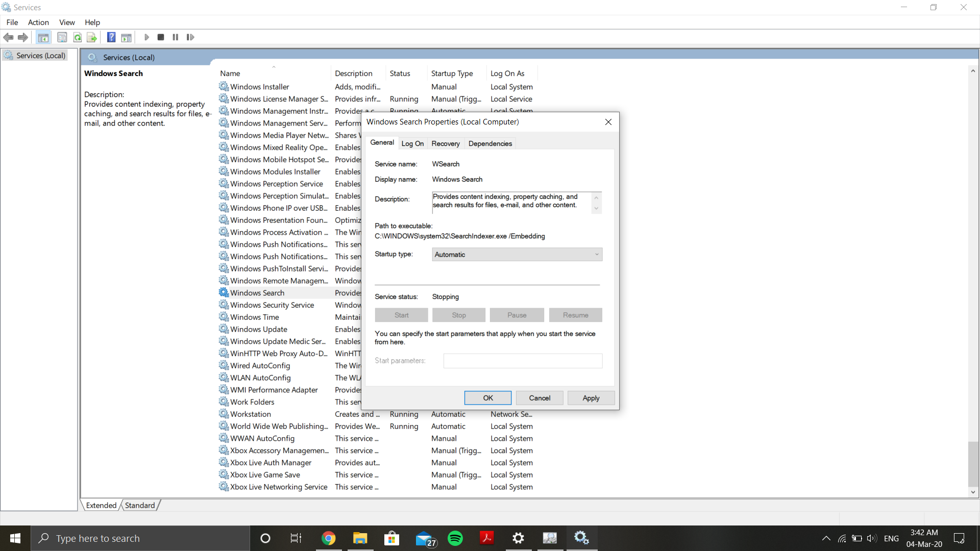
Task: Click the Forward arrow in the toolbar
Action: (22, 37)
